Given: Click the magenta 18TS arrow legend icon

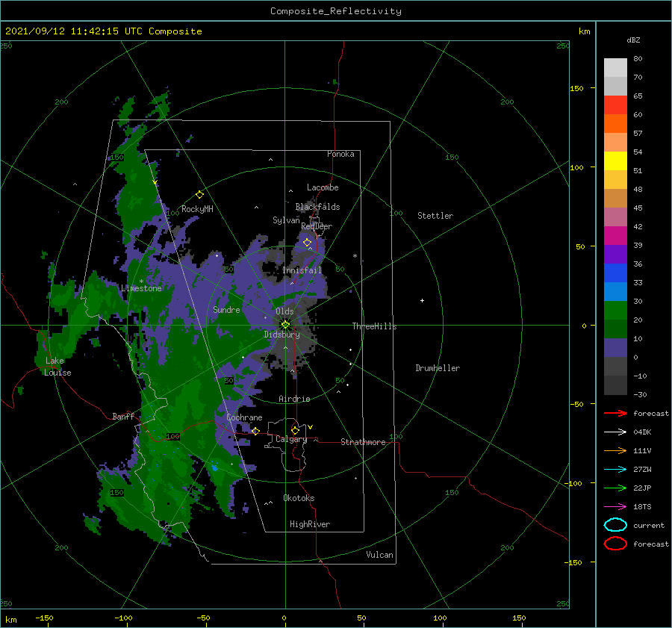Looking at the screenshot, I should tap(615, 507).
